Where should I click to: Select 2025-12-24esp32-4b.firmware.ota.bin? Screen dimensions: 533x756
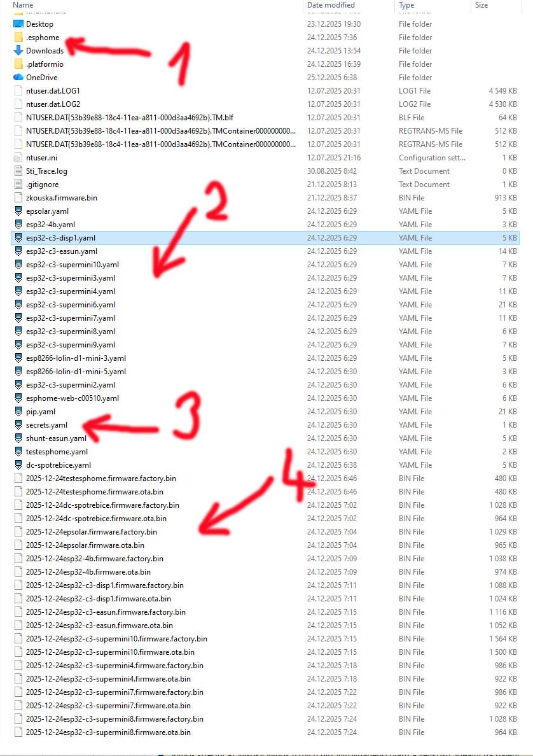click(88, 572)
